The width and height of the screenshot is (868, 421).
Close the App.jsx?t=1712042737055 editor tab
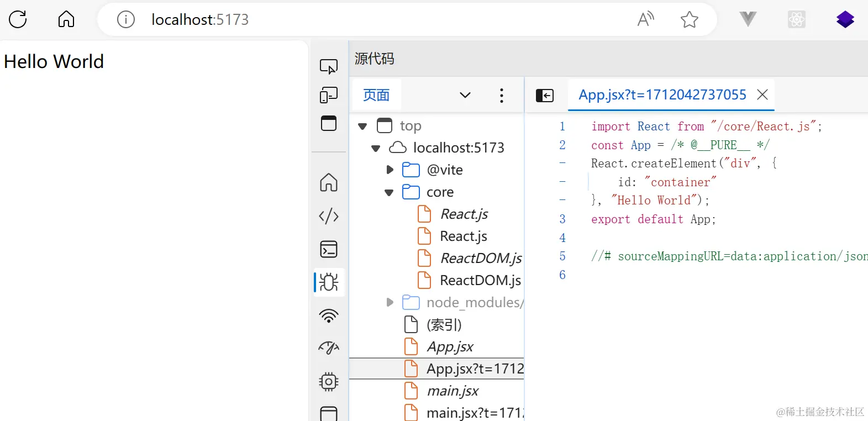(762, 95)
